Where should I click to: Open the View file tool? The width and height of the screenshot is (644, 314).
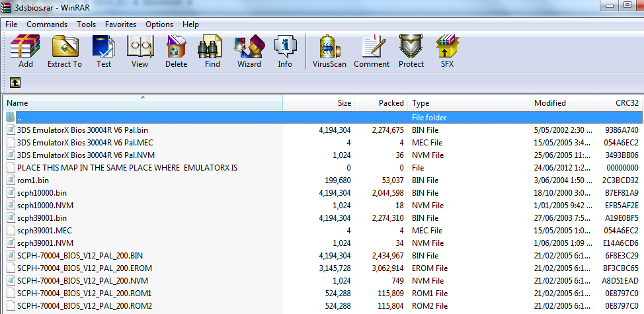[x=140, y=52]
